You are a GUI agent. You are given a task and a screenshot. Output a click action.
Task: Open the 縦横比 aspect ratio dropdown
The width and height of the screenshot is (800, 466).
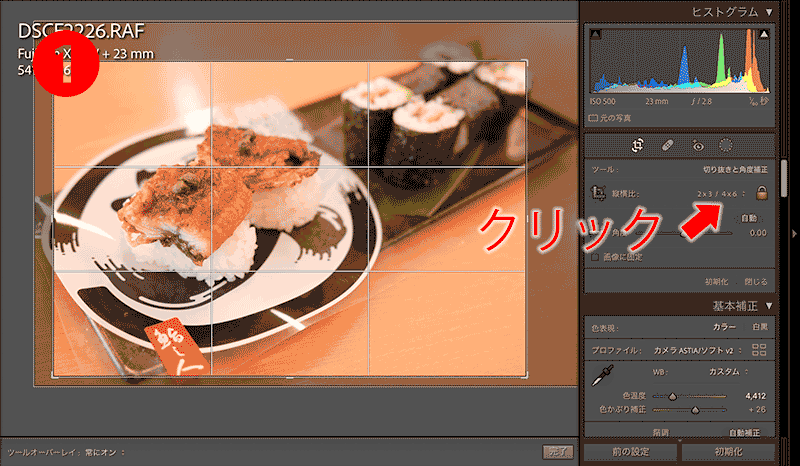pos(721,194)
